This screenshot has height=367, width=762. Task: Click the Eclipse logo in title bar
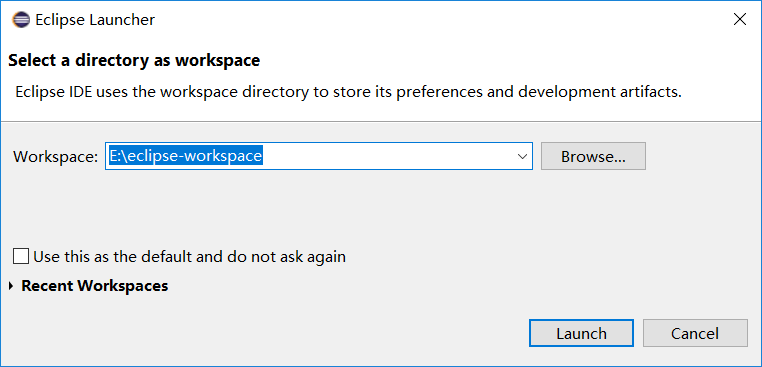pos(21,20)
